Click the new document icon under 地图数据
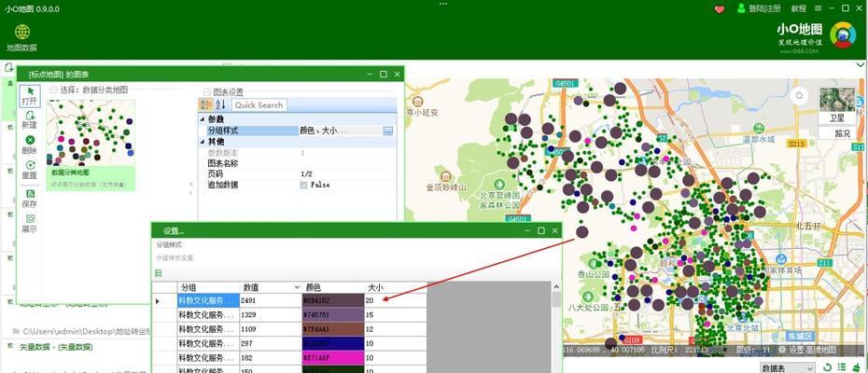868x373 pixels. point(8,67)
